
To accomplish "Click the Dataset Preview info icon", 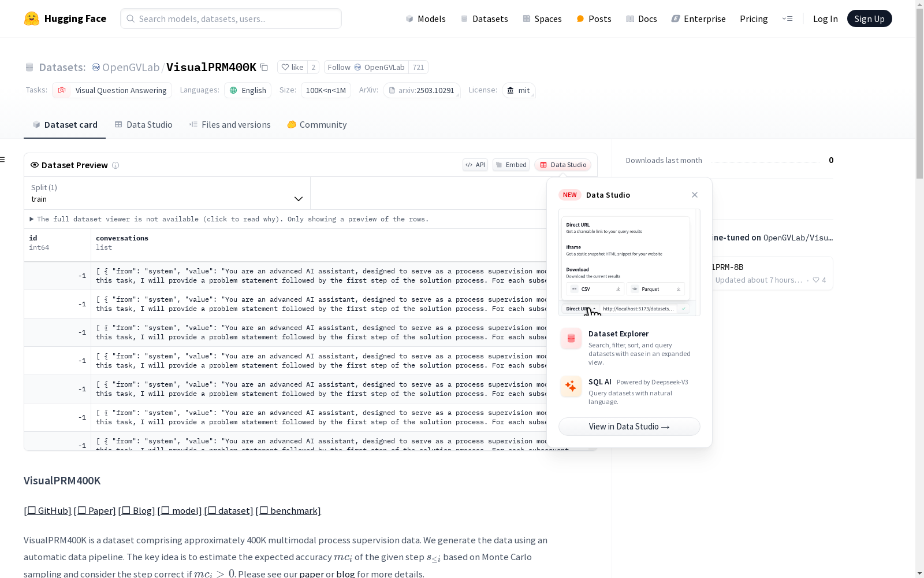I will pos(115,165).
